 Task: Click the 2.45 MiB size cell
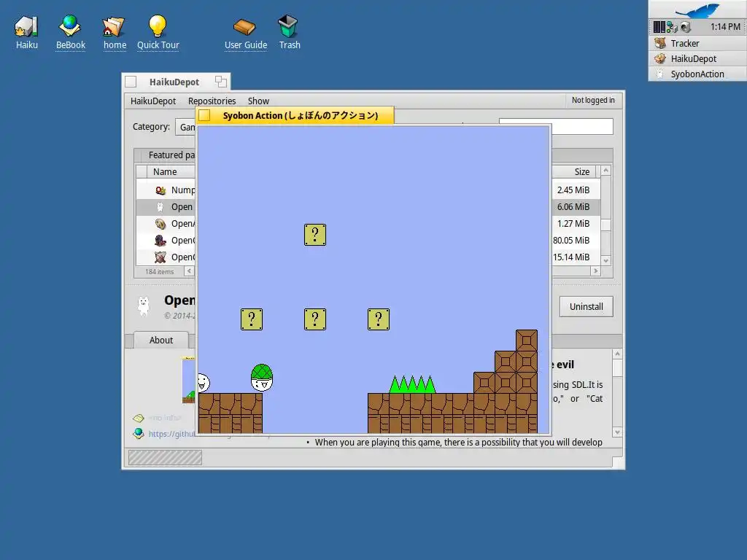point(573,190)
